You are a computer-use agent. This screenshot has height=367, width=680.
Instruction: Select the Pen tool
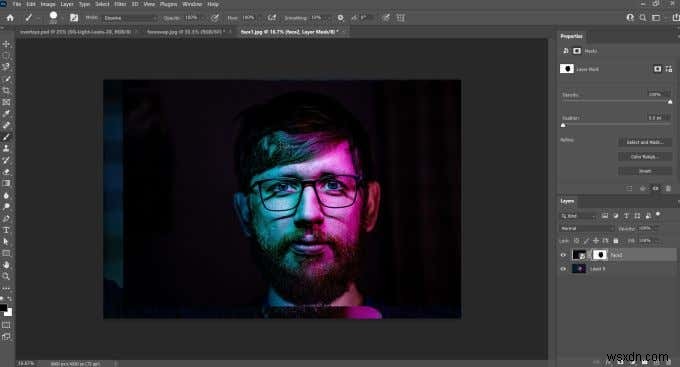coord(6,218)
